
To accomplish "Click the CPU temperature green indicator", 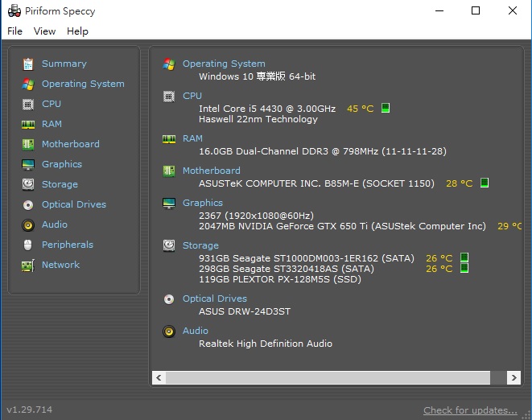I will [386, 109].
